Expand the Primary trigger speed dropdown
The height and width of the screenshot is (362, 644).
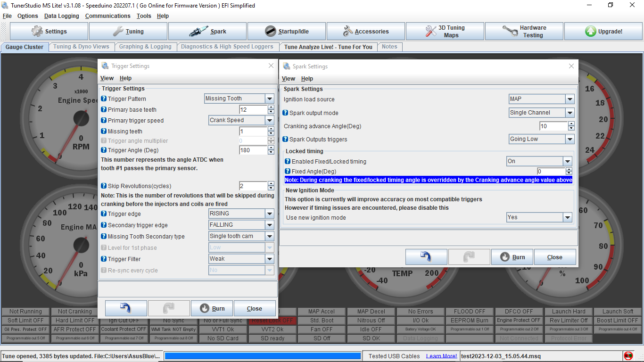[270, 121]
